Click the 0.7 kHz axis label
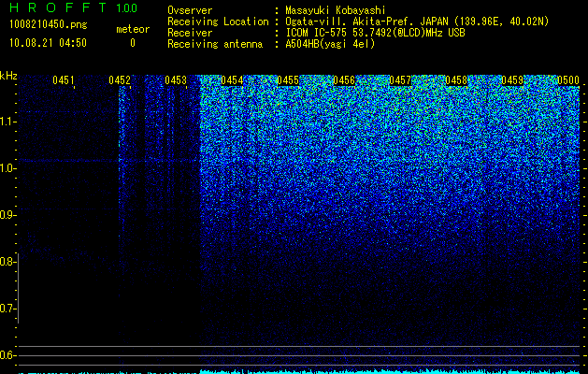 (x=7, y=309)
